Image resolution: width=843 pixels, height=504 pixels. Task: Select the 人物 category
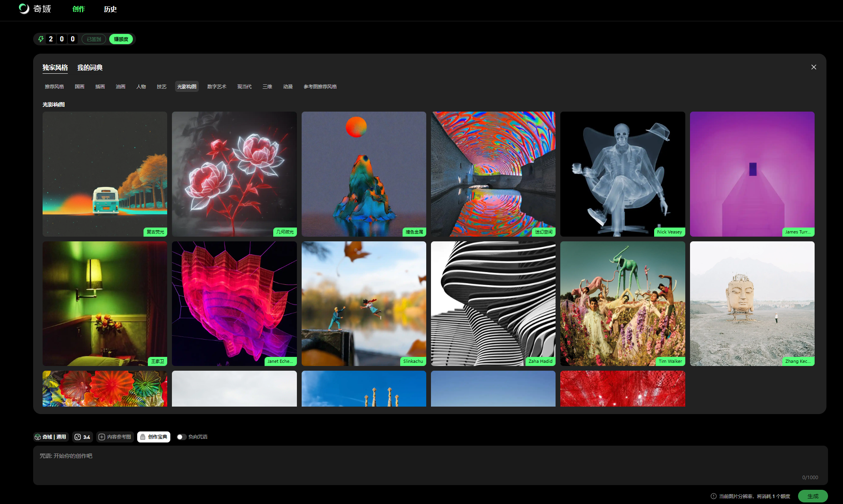point(141,86)
